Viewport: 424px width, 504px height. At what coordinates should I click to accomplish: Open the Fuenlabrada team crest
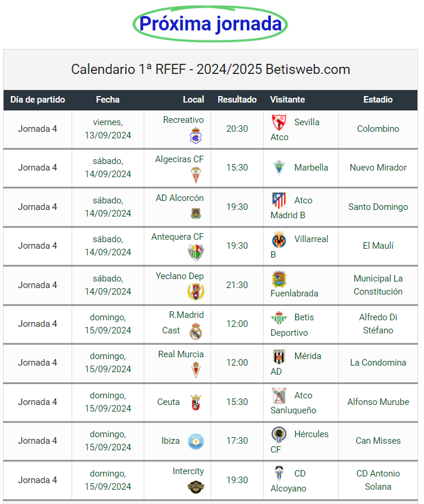(x=278, y=279)
